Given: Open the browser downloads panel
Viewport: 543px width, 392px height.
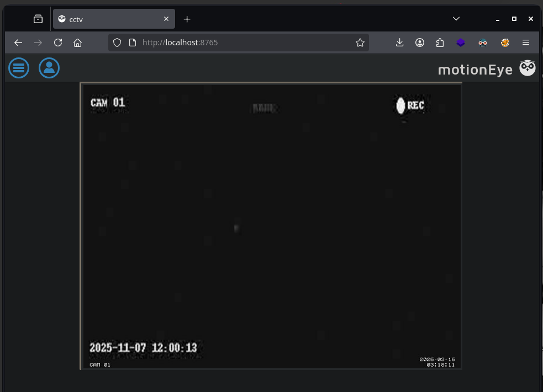Looking at the screenshot, I should [x=399, y=43].
